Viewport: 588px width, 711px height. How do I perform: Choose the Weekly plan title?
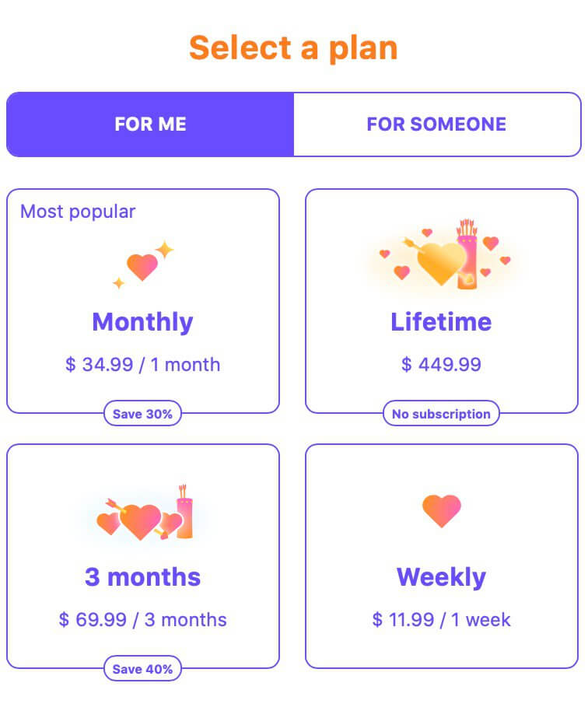(x=442, y=578)
